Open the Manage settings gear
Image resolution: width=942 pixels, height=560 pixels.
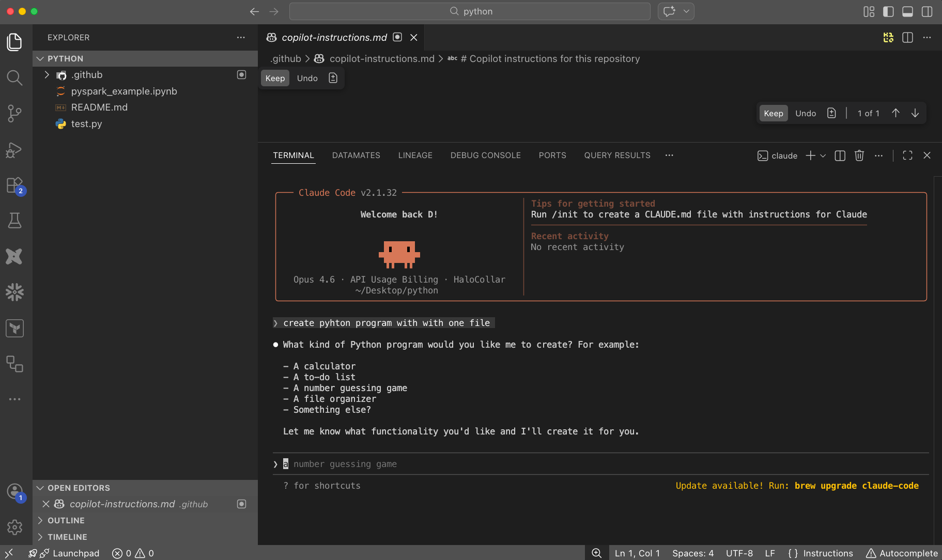14,527
